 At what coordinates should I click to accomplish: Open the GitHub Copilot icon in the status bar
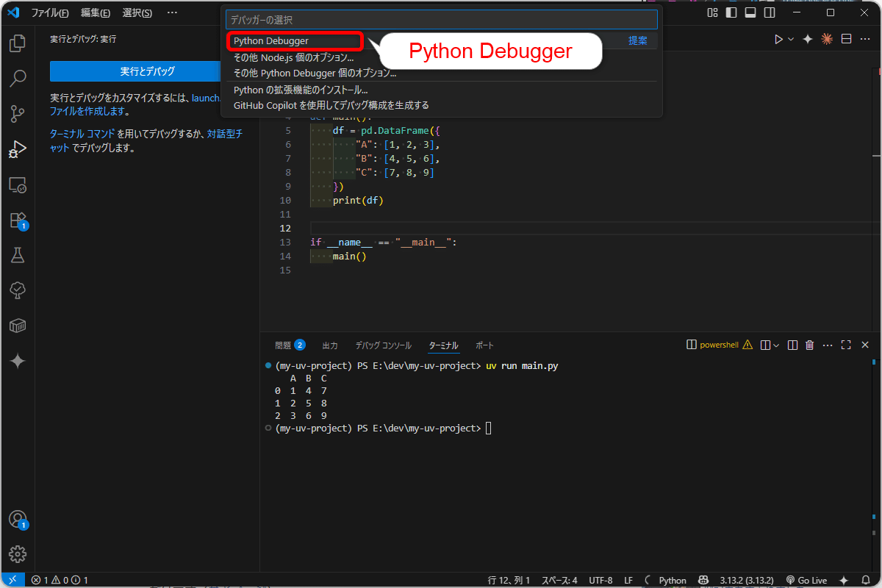703,580
